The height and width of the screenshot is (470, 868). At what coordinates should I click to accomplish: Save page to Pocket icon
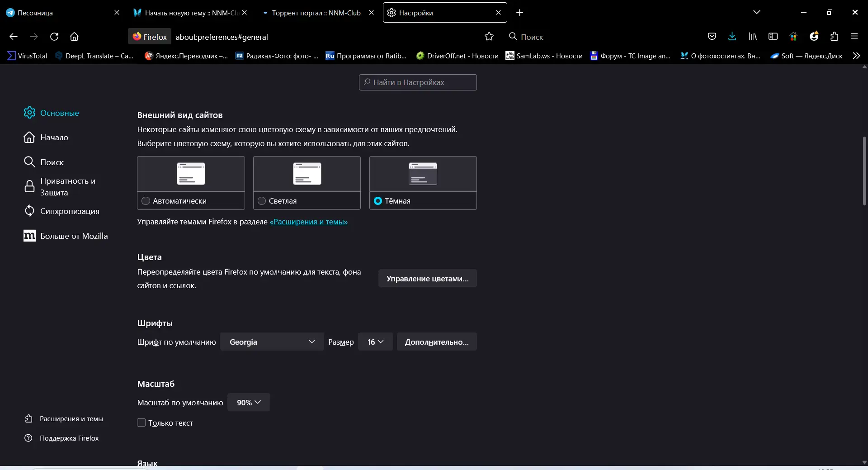(x=712, y=37)
